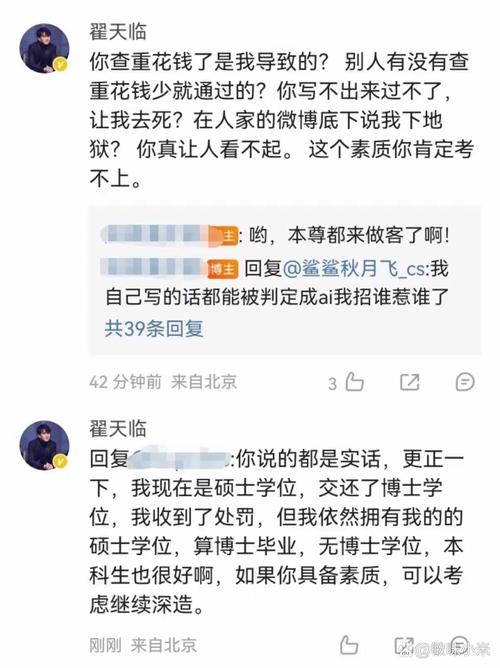
Task: Open the 翟天临 username on the second comment
Action: click(x=118, y=429)
